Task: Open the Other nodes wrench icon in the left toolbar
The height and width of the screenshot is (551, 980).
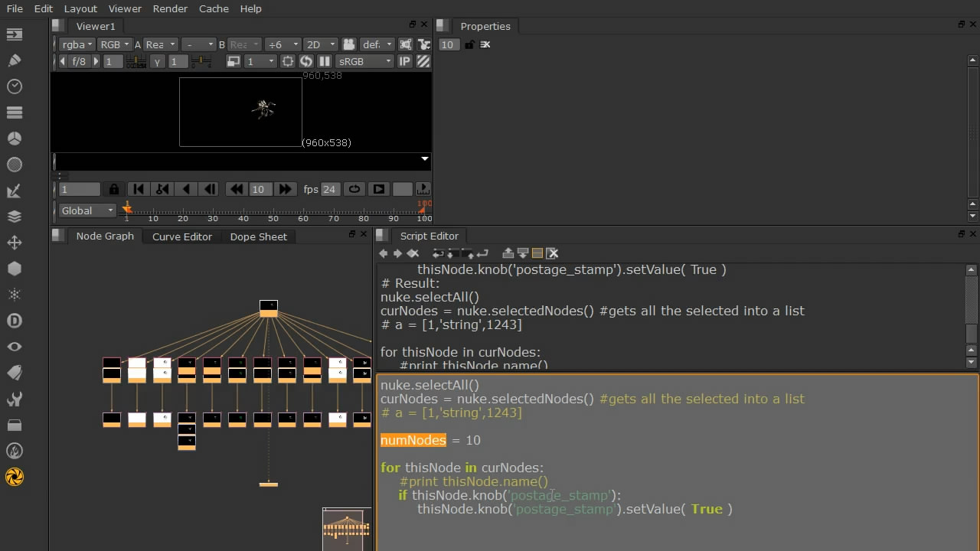Action: coord(14,399)
